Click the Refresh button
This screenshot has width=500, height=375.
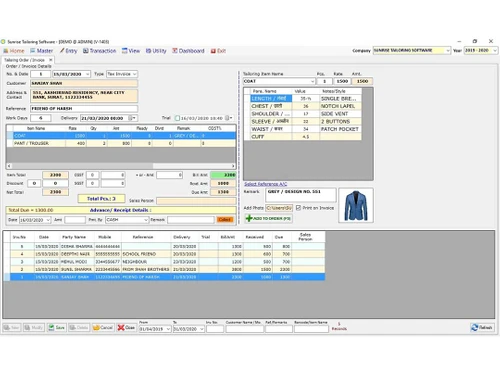(482, 328)
